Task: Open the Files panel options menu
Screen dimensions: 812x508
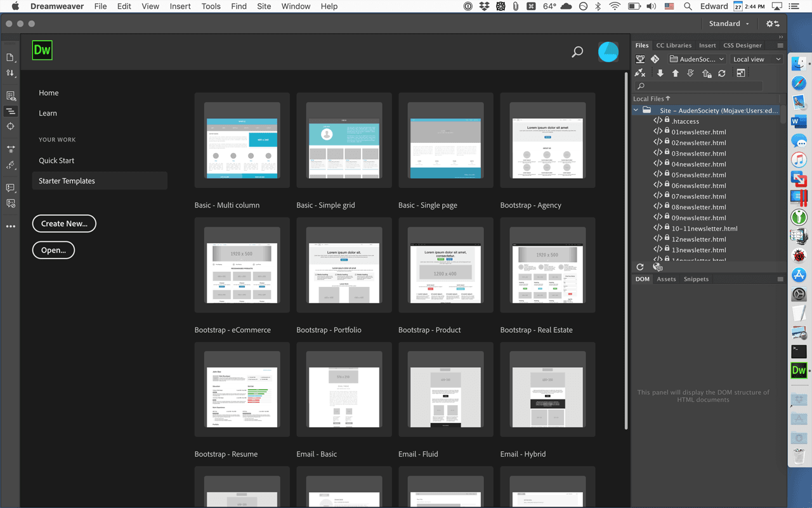Action: click(x=780, y=46)
